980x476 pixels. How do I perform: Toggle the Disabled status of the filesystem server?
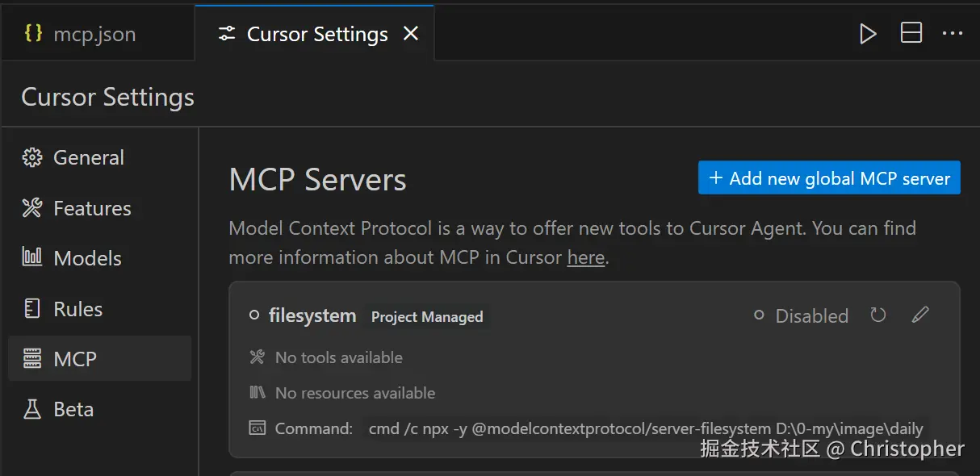coord(801,316)
